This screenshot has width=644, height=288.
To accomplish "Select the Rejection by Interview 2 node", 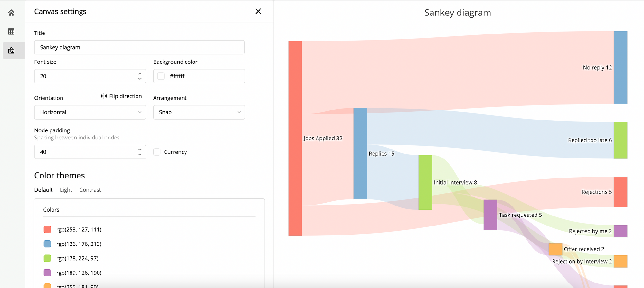I will (620, 262).
